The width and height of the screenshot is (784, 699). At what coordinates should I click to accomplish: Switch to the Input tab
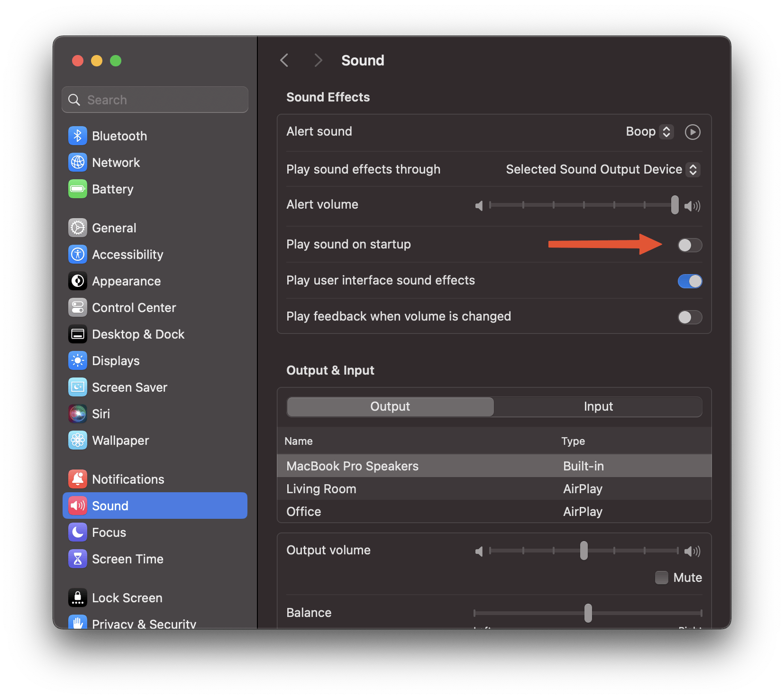coord(598,407)
